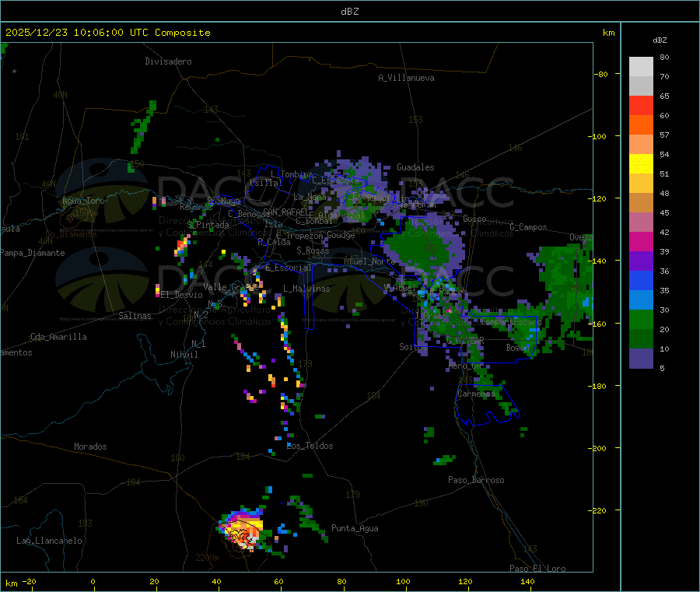Click the 'dBZ' heading above the color legend
The image size is (700, 592).
pyautogui.click(x=660, y=40)
